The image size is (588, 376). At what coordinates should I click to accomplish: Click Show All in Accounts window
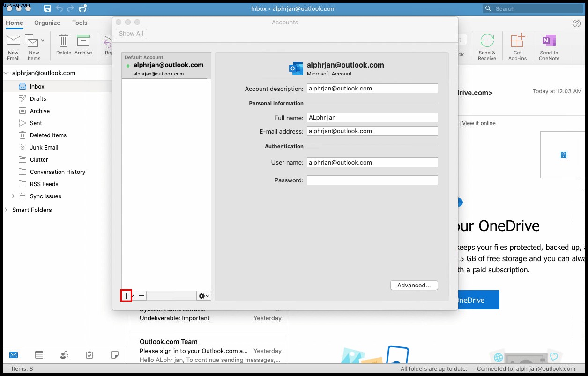pyautogui.click(x=131, y=33)
